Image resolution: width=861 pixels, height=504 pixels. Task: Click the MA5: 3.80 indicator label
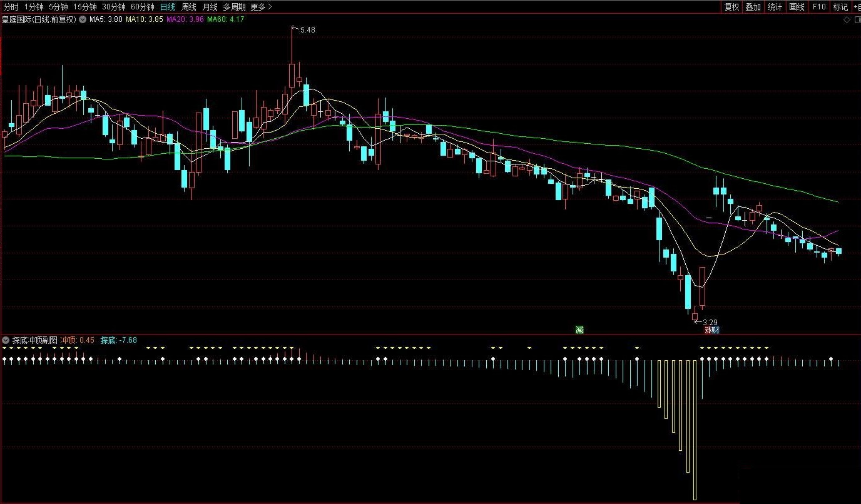pyautogui.click(x=106, y=19)
